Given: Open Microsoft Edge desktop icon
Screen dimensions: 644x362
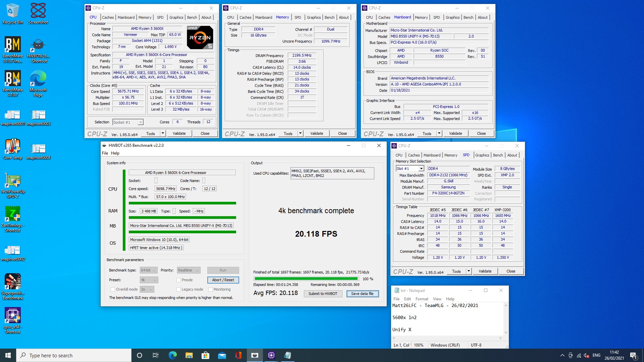Looking at the screenshot, I should [38, 83].
